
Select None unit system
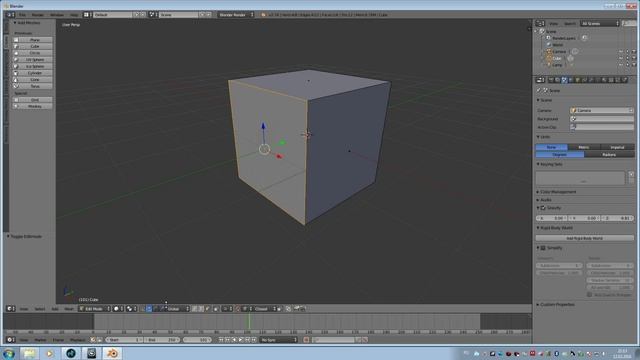click(x=551, y=147)
